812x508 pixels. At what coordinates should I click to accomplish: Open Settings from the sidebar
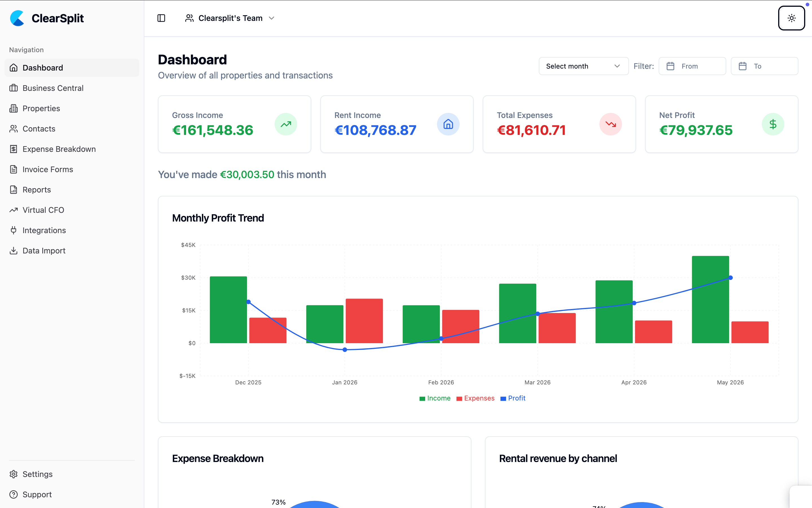pos(72,474)
